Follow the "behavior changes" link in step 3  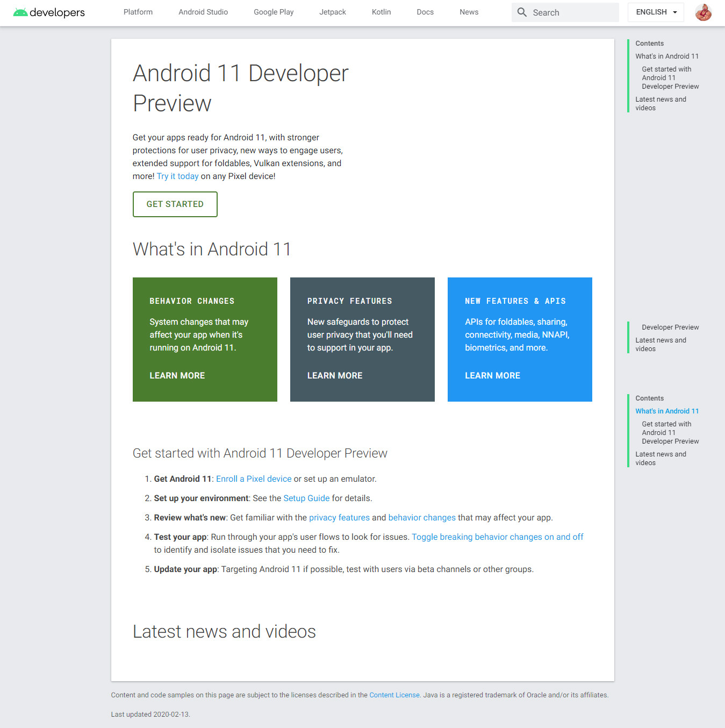coord(422,518)
